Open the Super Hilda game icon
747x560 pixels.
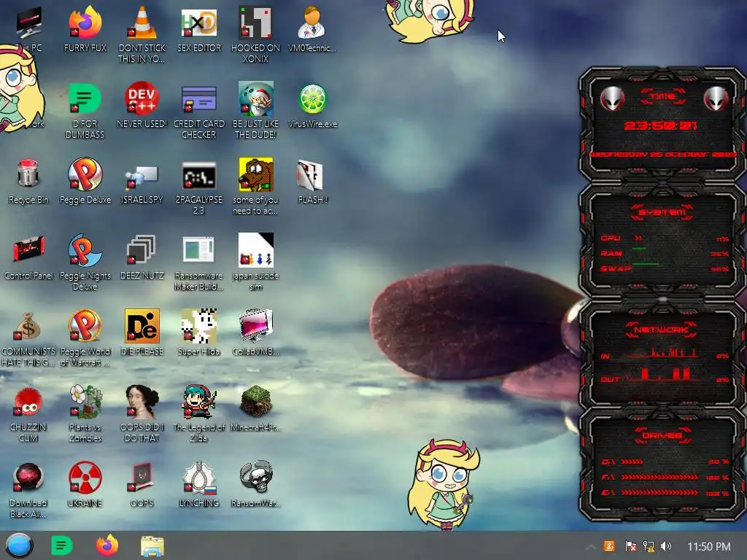(199, 326)
